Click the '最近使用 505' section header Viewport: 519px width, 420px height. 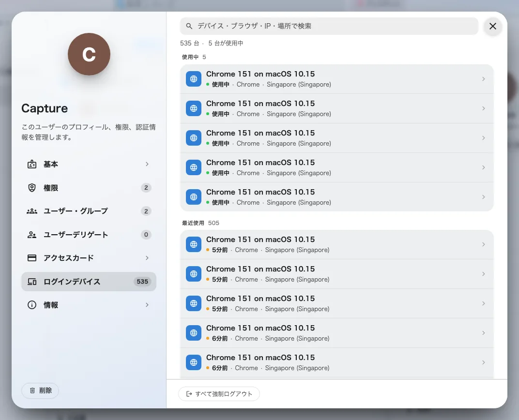pyautogui.click(x=200, y=223)
